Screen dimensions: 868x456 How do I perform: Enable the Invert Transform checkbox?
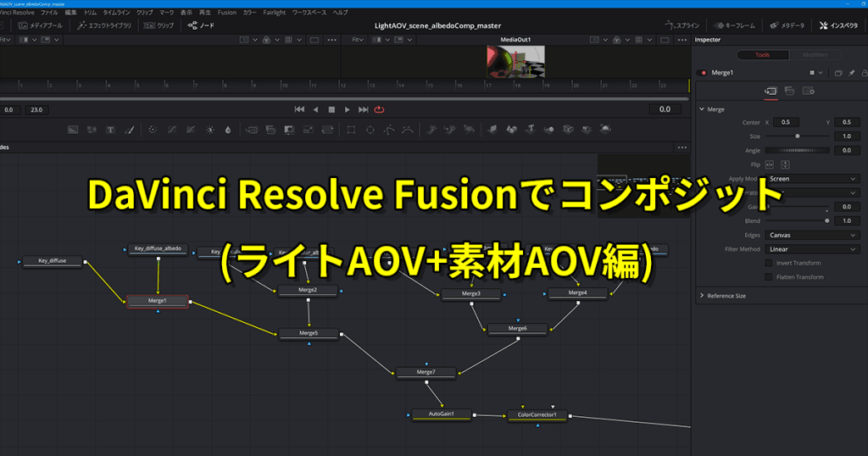coord(768,263)
